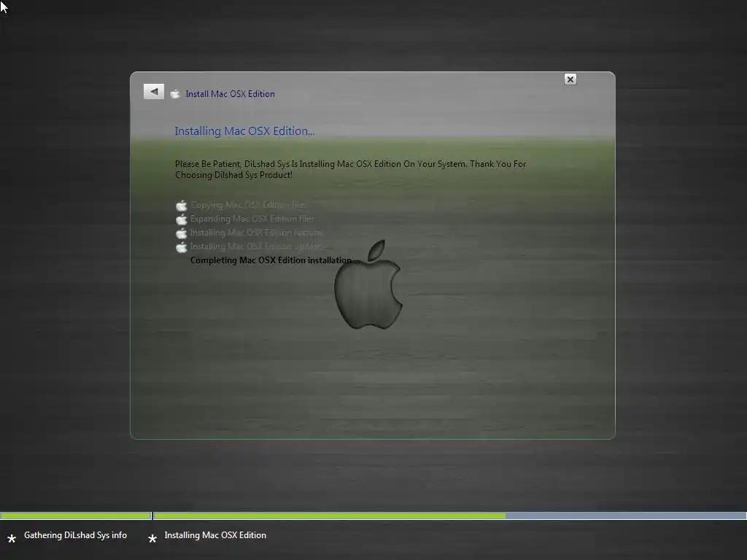Viewport: 747px width, 560px height.
Task: Click 'Installing Mac OSX Edition updates' step
Action: 256,246
